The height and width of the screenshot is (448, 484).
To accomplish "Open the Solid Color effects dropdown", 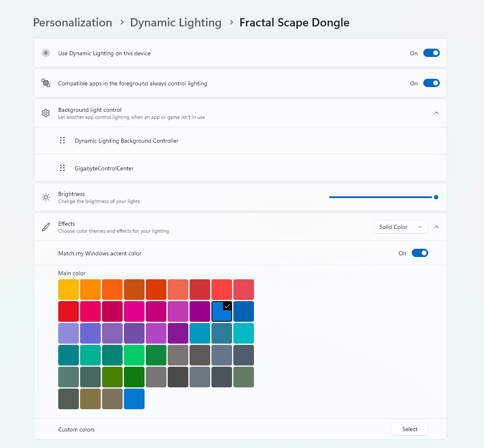I will (401, 227).
